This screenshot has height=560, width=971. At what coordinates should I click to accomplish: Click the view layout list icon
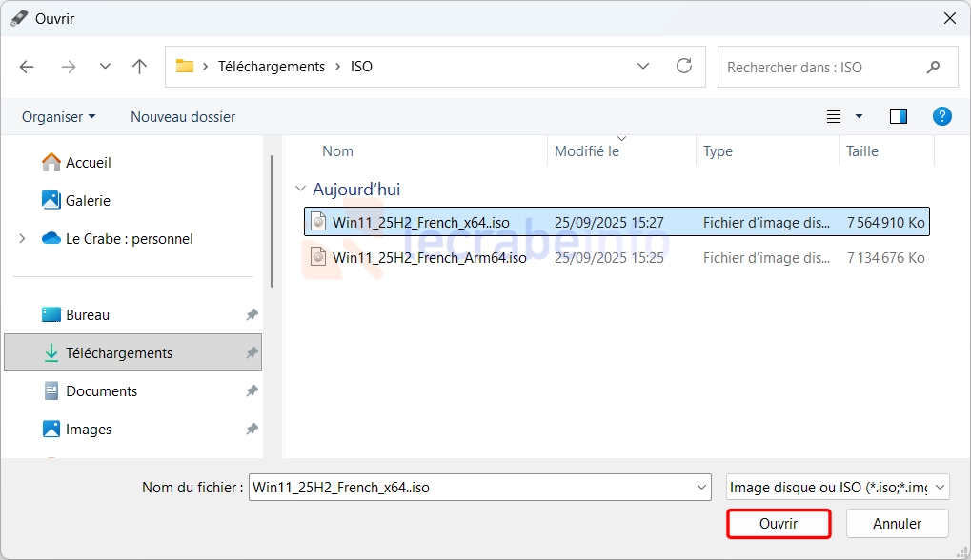point(834,116)
